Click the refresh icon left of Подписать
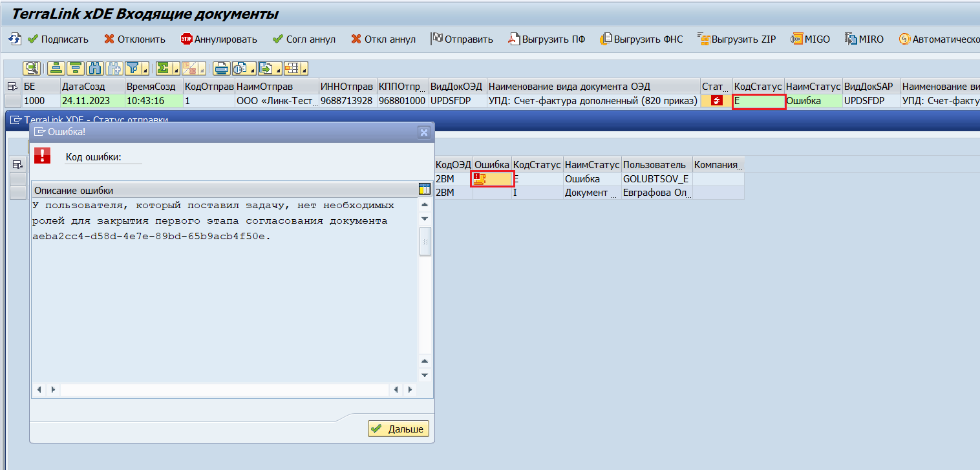The width and height of the screenshot is (980, 470). (x=14, y=39)
